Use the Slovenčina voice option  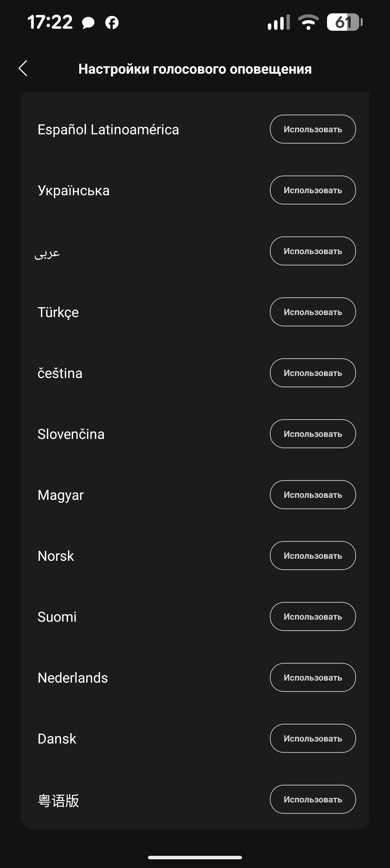tap(313, 434)
